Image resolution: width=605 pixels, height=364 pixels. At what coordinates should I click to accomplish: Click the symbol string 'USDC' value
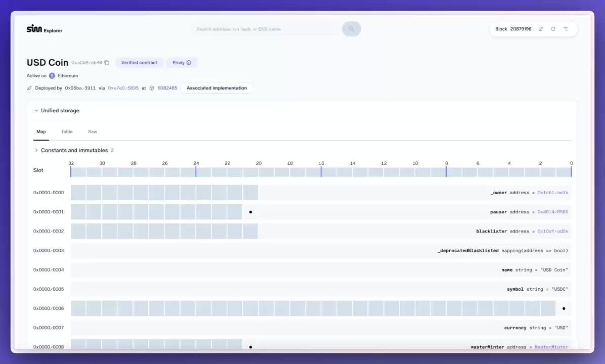click(559, 289)
